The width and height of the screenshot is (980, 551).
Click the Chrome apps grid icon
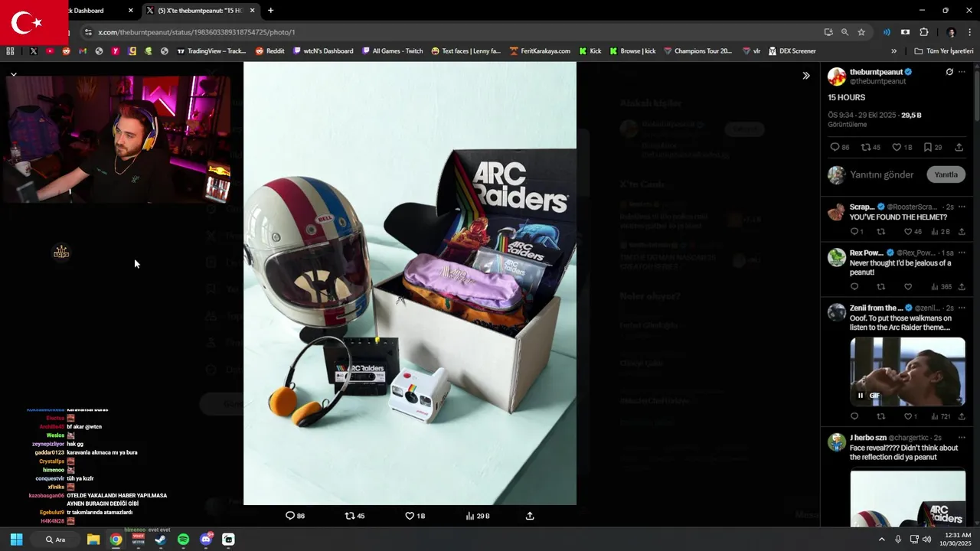[x=10, y=51]
